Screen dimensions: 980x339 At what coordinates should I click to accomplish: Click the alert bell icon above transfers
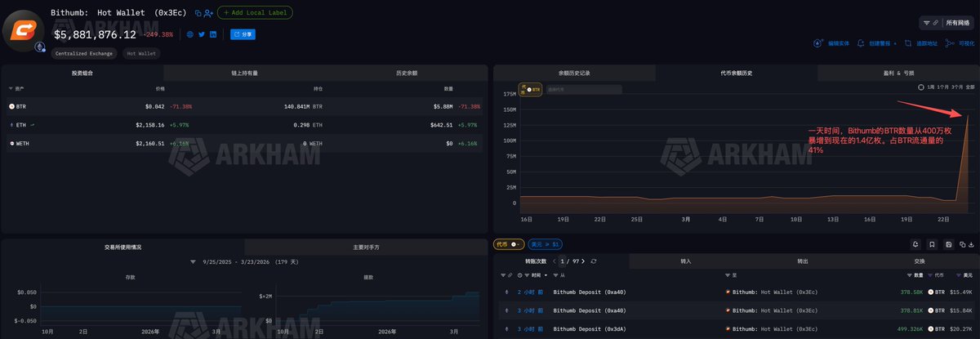click(915, 243)
